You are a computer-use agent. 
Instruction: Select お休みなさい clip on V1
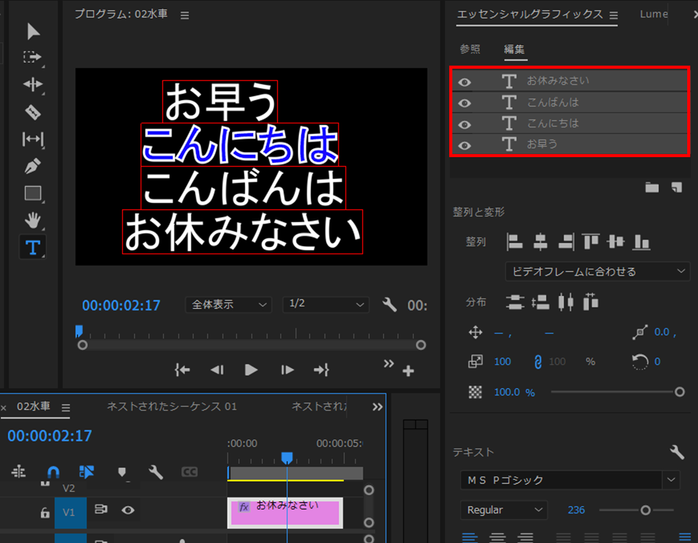coord(285,513)
